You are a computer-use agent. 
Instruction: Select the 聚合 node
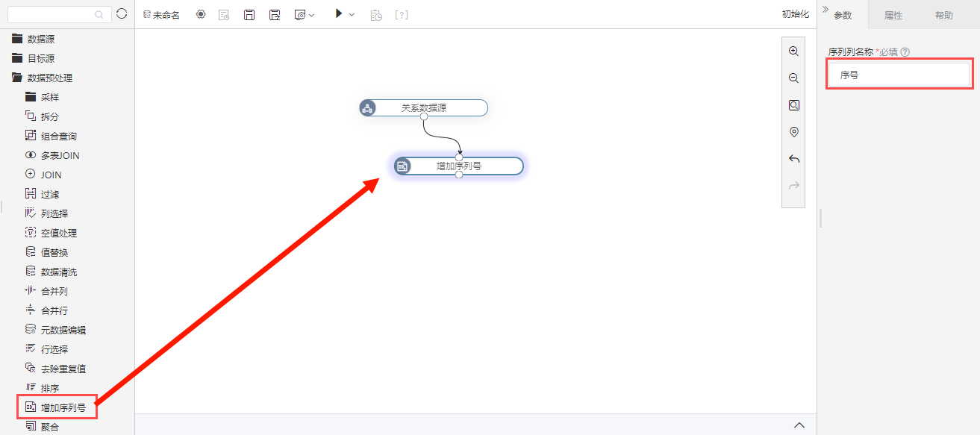[x=42, y=427]
